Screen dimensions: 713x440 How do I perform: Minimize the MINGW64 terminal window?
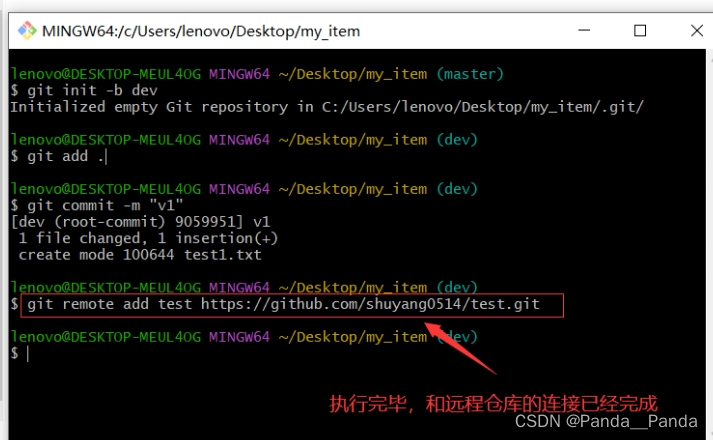584,30
